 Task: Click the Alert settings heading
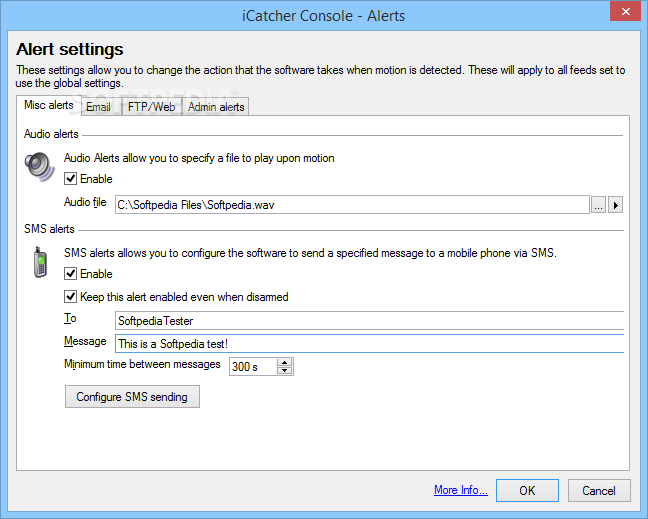[x=70, y=49]
